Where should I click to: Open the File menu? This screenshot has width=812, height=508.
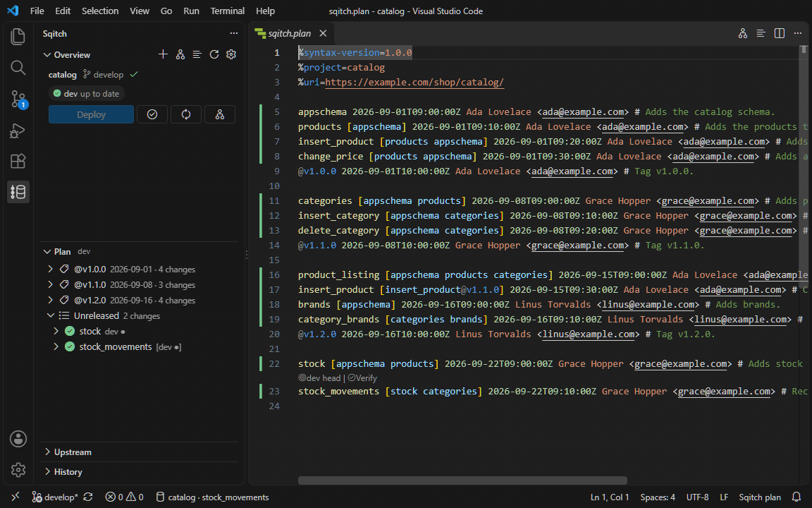point(37,11)
